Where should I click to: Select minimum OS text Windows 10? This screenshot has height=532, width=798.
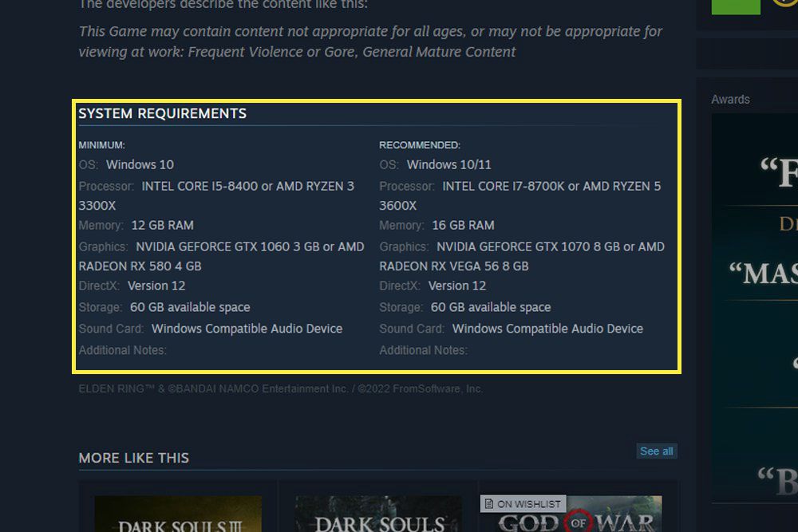click(x=140, y=165)
